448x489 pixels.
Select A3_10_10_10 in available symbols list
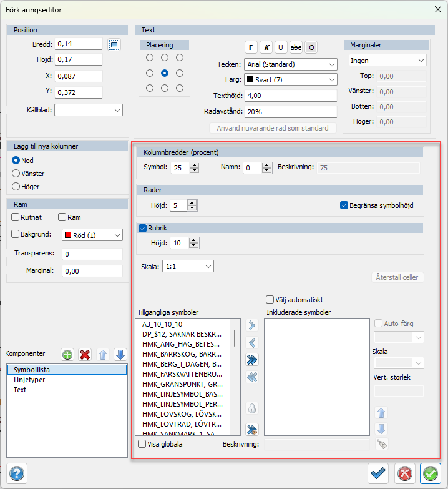[162, 324]
